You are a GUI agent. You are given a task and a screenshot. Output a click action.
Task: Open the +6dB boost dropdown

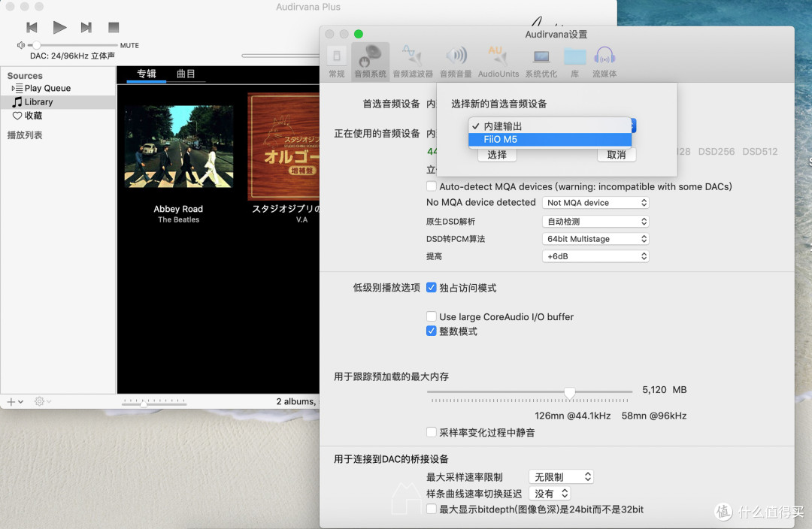(595, 256)
